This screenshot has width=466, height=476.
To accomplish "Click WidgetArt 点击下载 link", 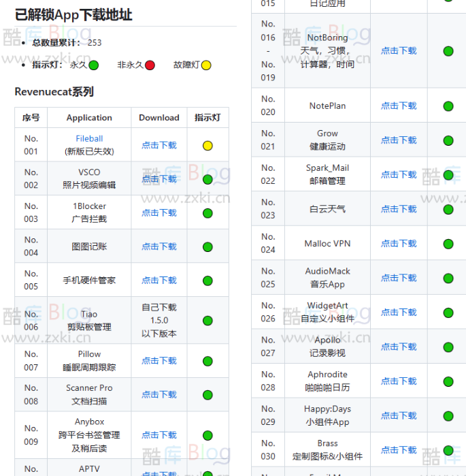I will point(399,312).
